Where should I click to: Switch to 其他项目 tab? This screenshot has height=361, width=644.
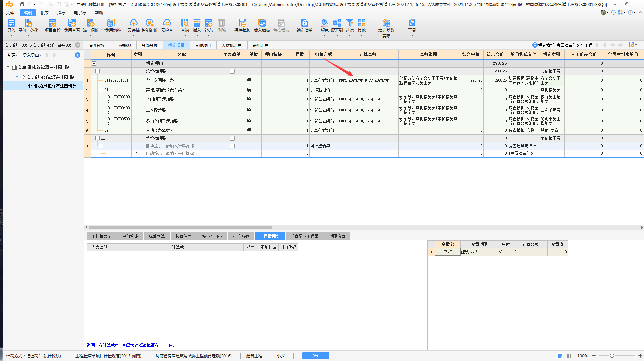(203, 45)
